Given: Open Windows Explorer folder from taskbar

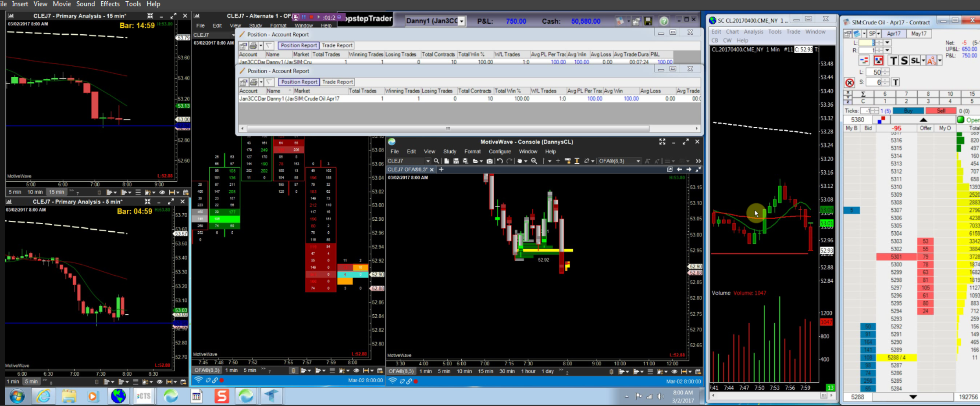Looking at the screenshot, I should 69,396.
